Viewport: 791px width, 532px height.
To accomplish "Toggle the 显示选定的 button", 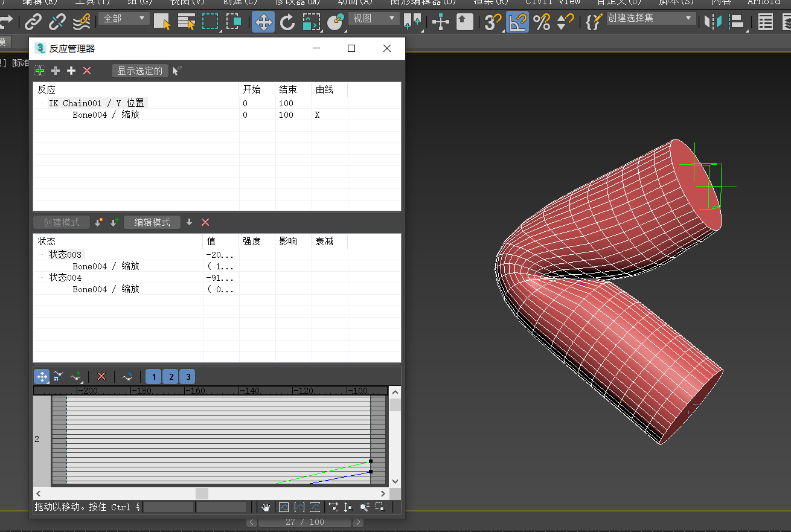I will [139, 71].
